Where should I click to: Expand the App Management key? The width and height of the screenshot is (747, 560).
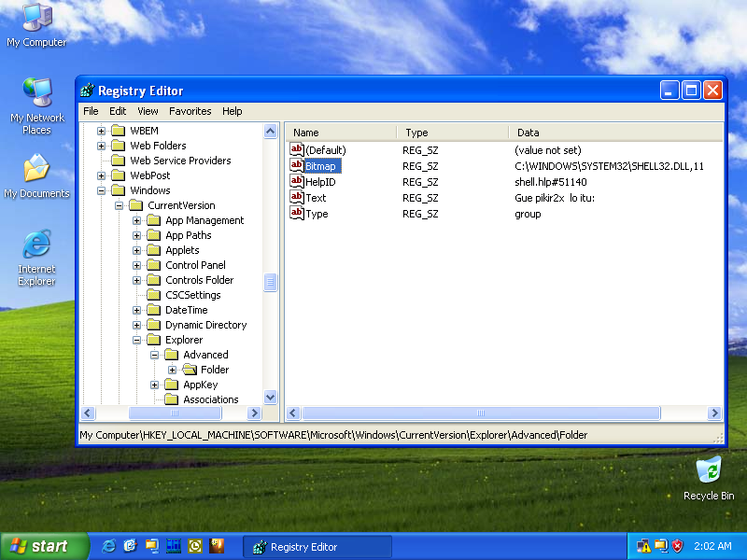(136, 220)
